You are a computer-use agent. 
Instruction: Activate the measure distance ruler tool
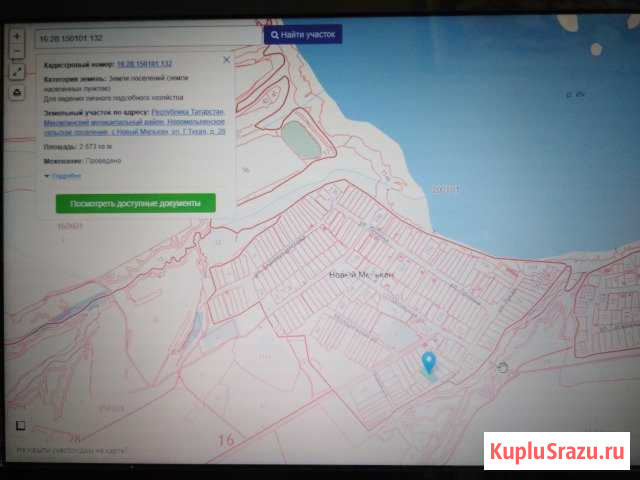tap(17, 72)
